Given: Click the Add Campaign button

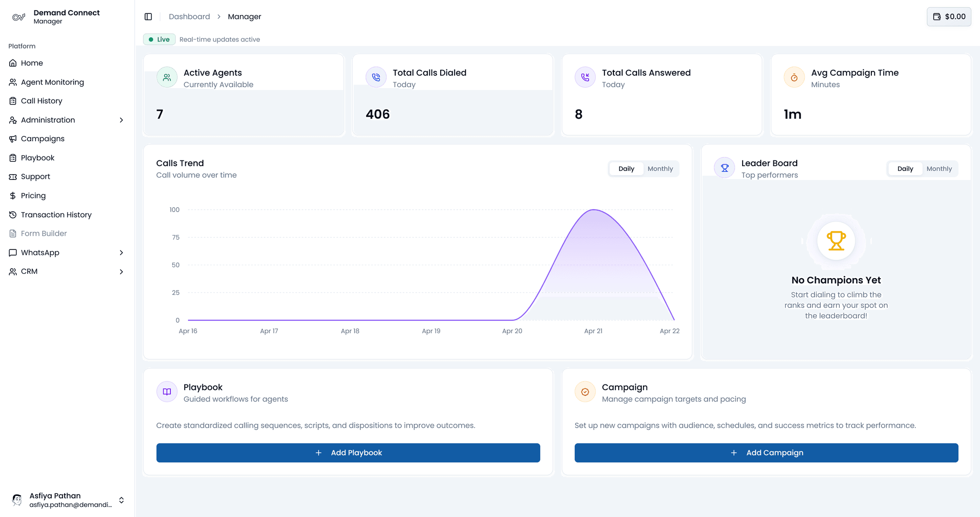Looking at the screenshot, I should [767, 453].
